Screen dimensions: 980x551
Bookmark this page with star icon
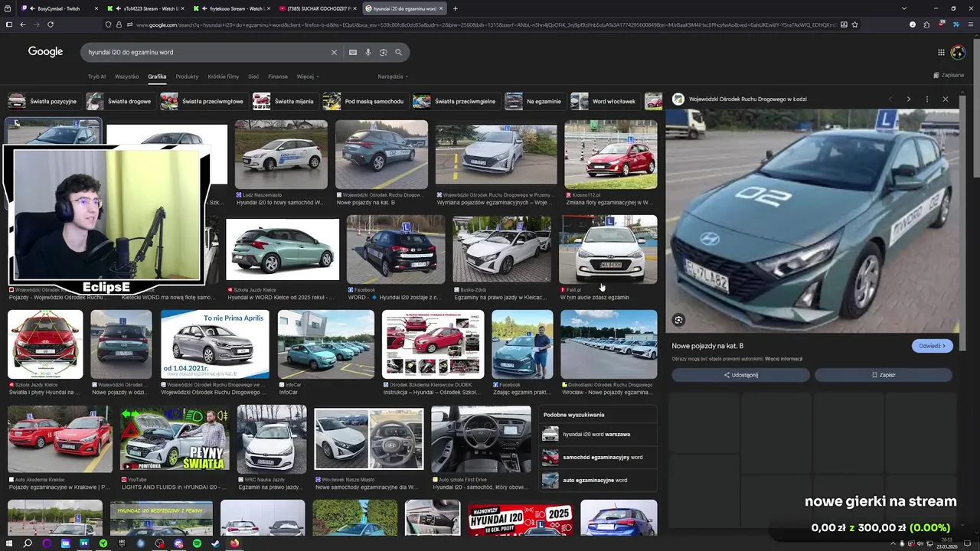pyautogui.click(x=854, y=24)
